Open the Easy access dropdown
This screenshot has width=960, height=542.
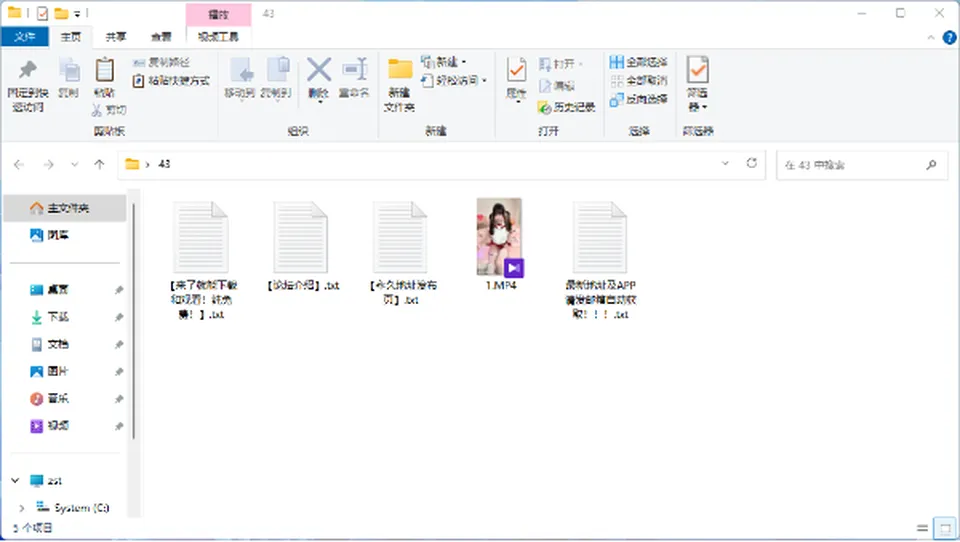coord(484,80)
